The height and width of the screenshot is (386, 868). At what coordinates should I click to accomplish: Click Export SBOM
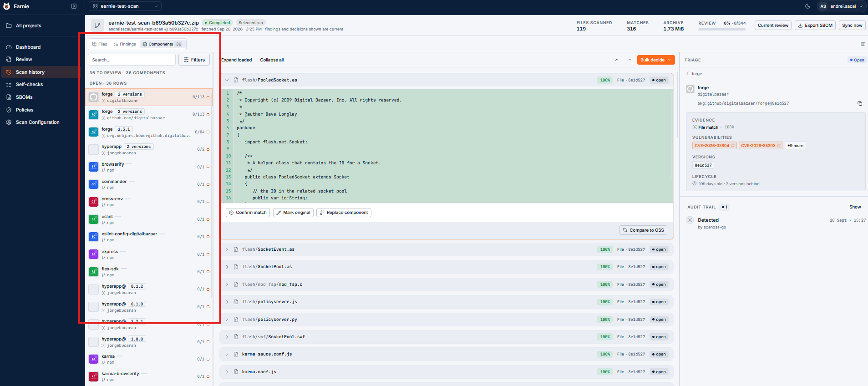[815, 25]
